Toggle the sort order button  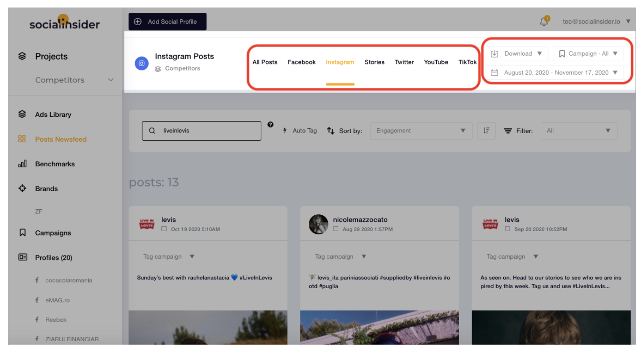487,131
